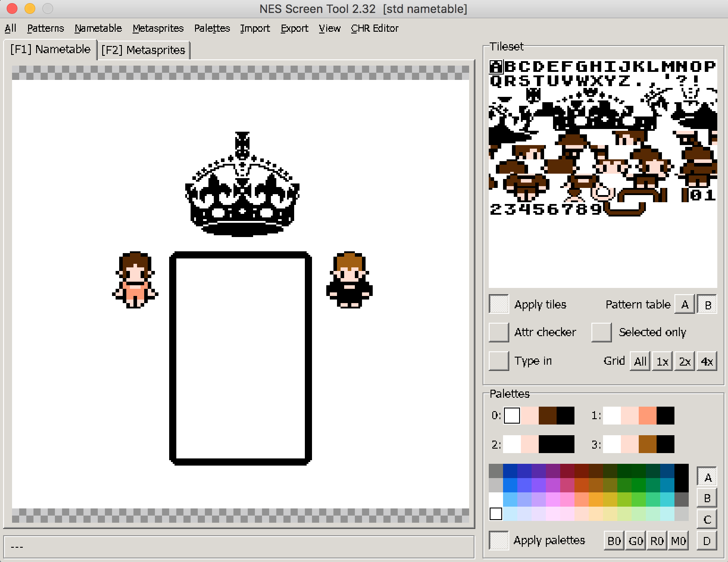Select pattern table B
Image resolution: width=728 pixels, height=562 pixels.
tap(707, 304)
